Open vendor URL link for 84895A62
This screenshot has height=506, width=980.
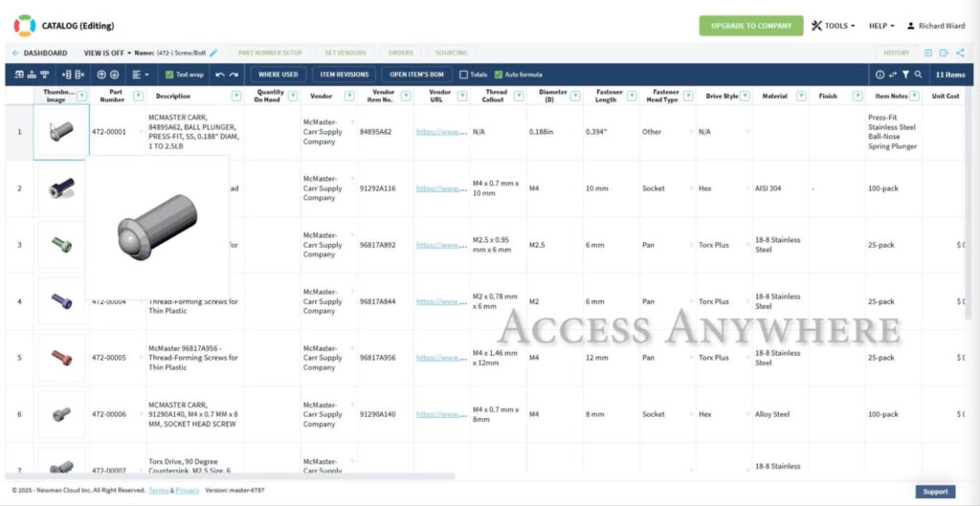[x=442, y=132]
